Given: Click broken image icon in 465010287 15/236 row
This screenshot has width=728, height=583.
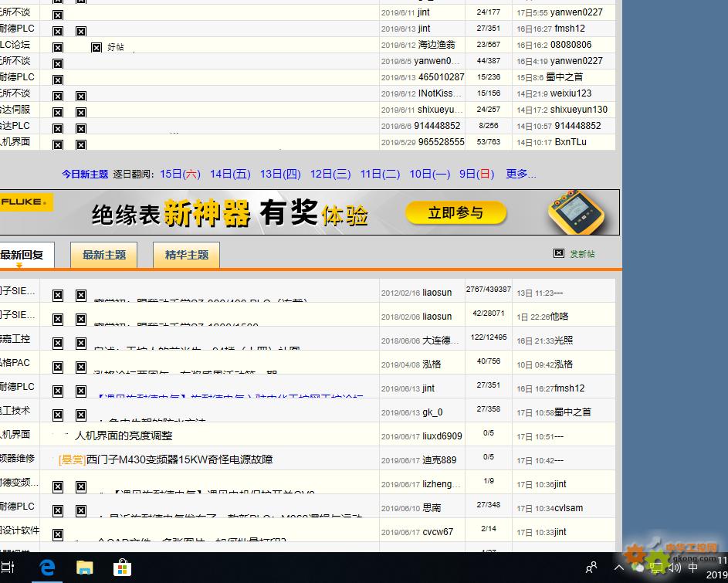Looking at the screenshot, I should pos(58,80).
